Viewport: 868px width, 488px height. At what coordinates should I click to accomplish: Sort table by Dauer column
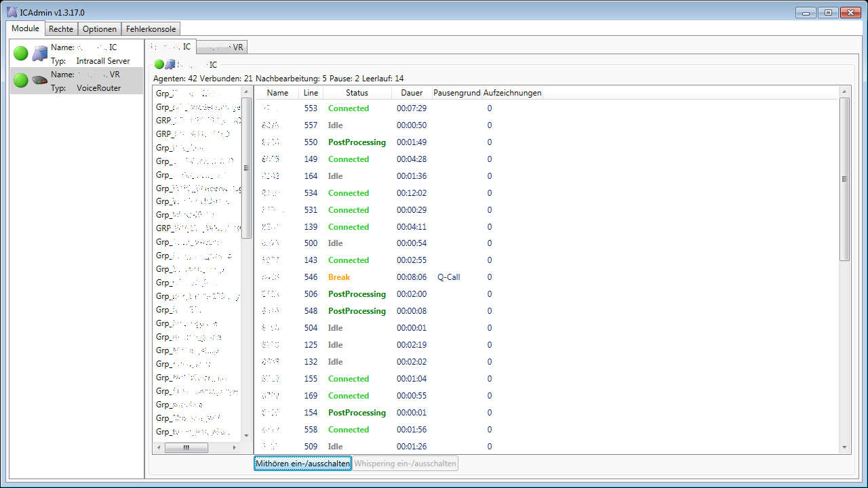(412, 93)
